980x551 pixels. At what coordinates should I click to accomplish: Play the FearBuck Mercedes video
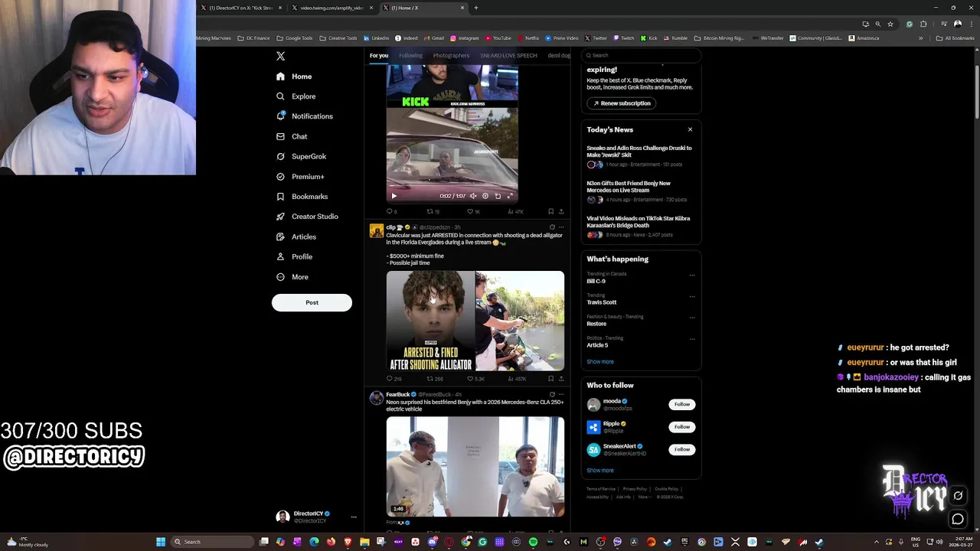point(475,467)
